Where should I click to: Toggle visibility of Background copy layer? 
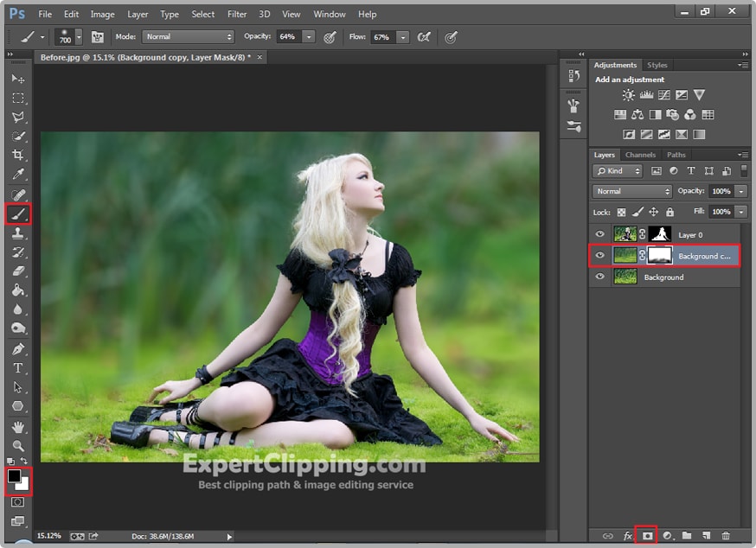(x=599, y=256)
